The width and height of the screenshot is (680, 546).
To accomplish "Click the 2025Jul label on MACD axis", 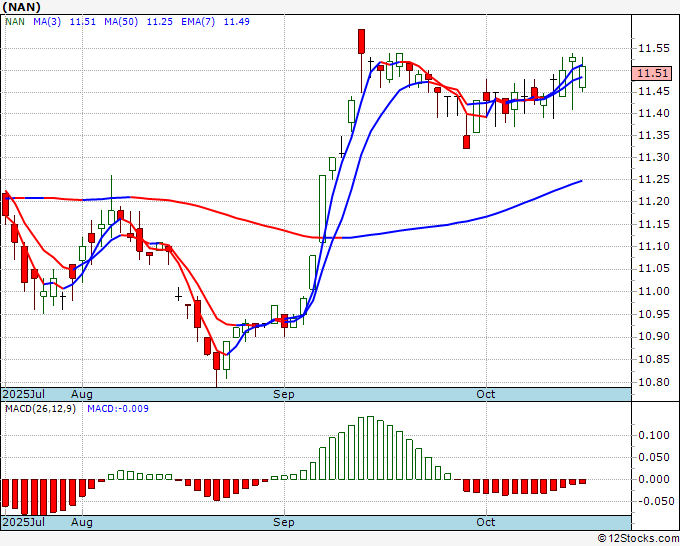I will click(x=24, y=522).
